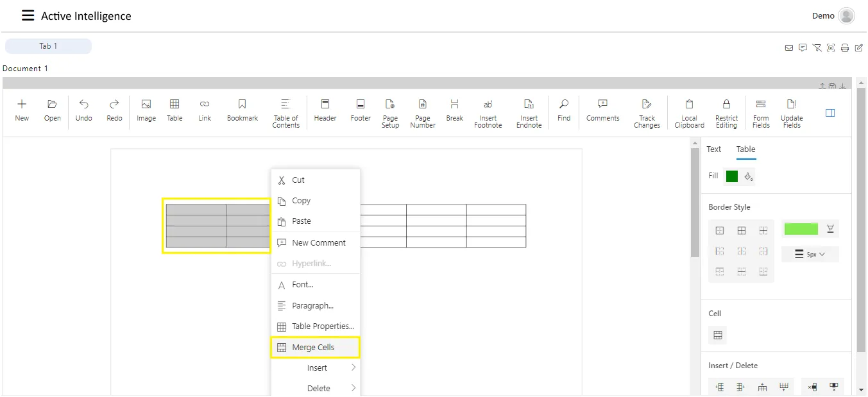Add a Bookmark from the toolbar

click(243, 110)
